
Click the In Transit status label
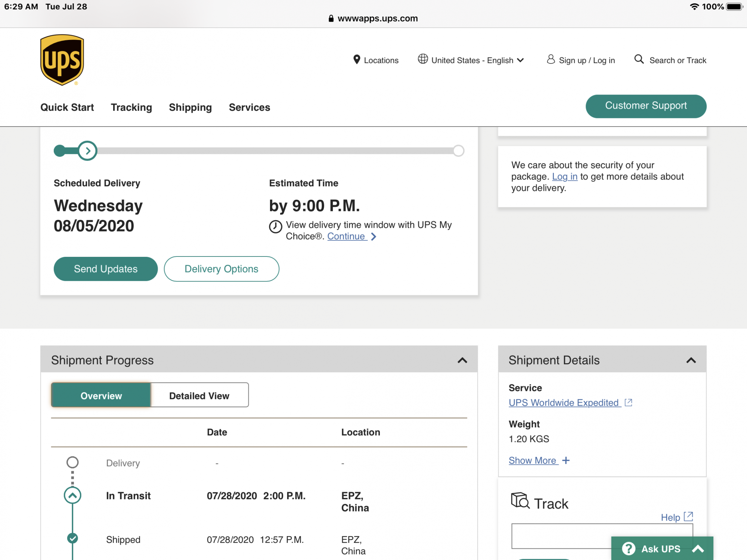pos(128,496)
